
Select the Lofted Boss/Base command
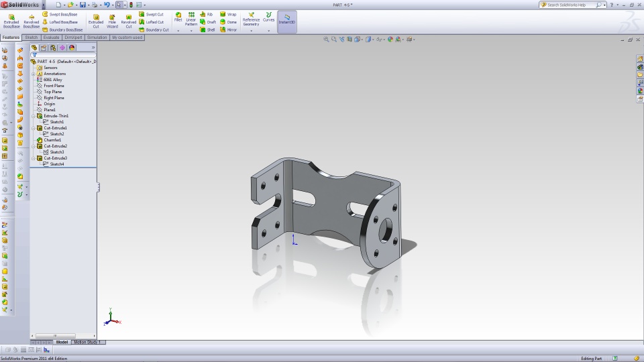[60, 22]
